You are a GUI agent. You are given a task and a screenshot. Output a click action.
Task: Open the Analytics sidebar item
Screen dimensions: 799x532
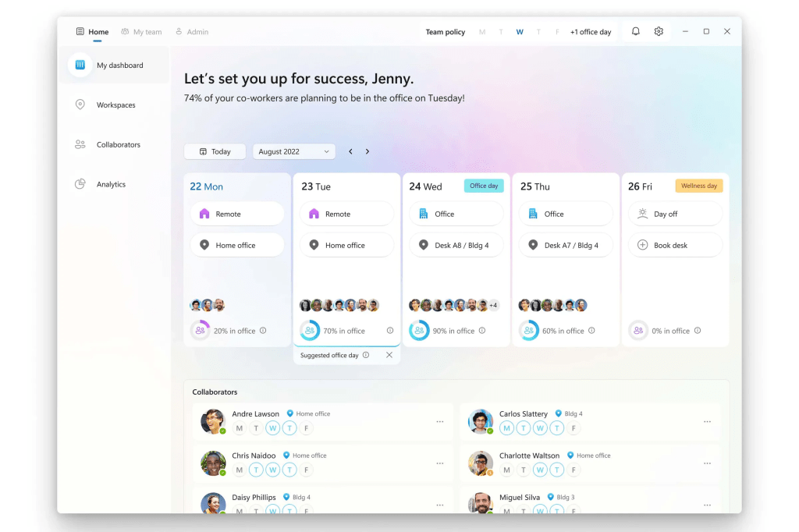(x=111, y=185)
